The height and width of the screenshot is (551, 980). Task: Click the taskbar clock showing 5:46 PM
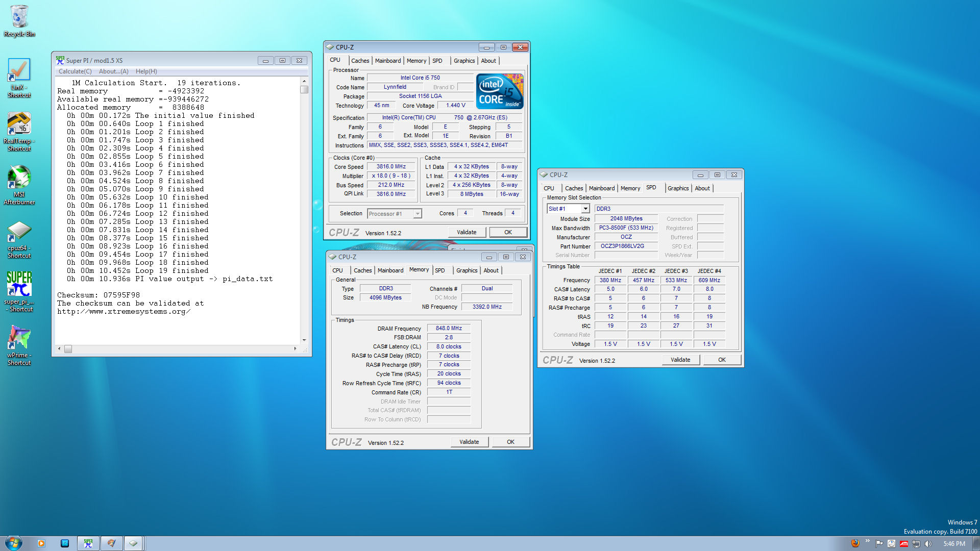[x=954, y=544]
